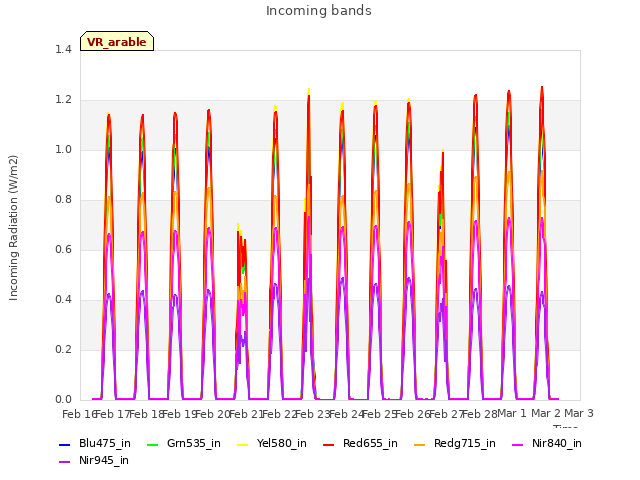Click the 0.0 y-axis tick label
The height and width of the screenshot is (480, 640).
(x=63, y=400)
